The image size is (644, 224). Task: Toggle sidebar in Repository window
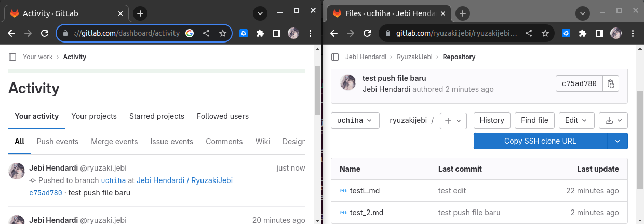[x=335, y=57]
